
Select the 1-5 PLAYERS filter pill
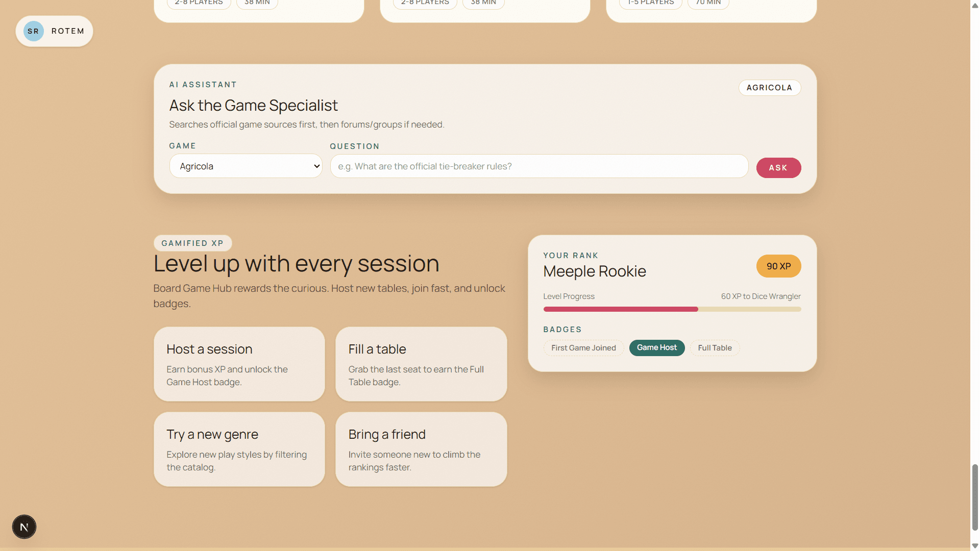[650, 3]
